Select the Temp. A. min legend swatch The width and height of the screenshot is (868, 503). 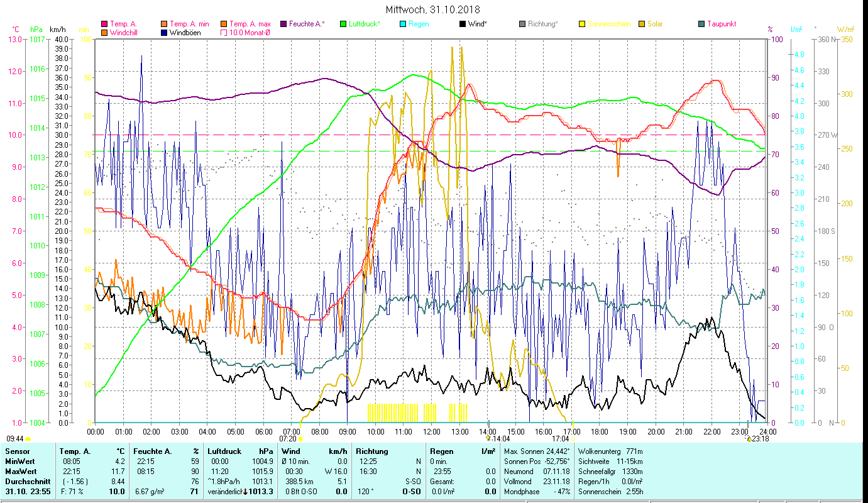click(x=164, y=24)
